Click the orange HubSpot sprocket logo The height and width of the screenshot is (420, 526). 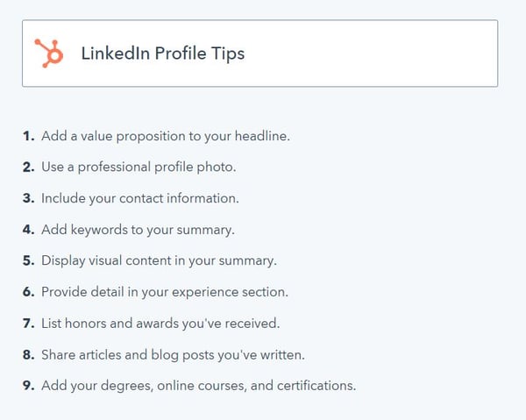coord(49,53)
